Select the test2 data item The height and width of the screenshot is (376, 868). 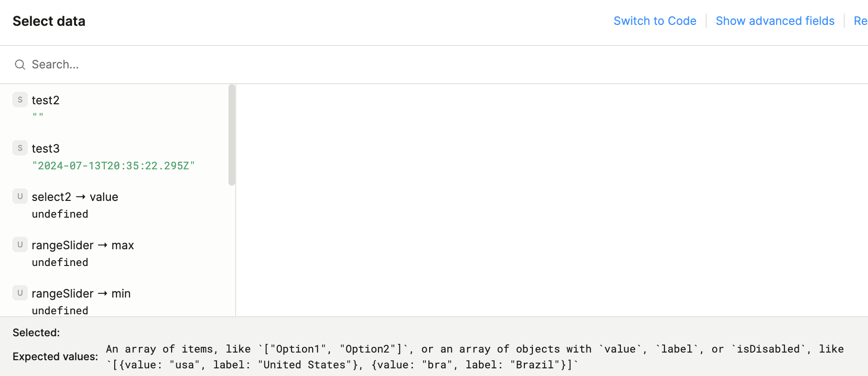(45, 100)
